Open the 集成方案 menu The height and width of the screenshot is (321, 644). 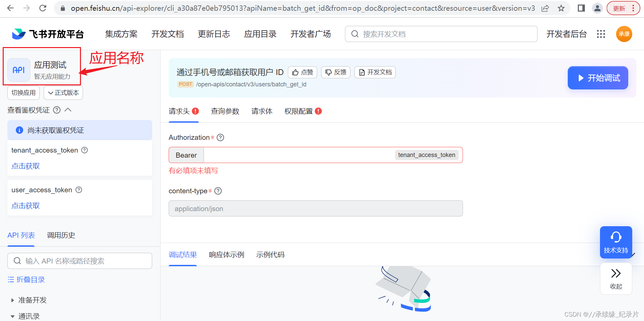pyautogui.click(x=121, y=34)
